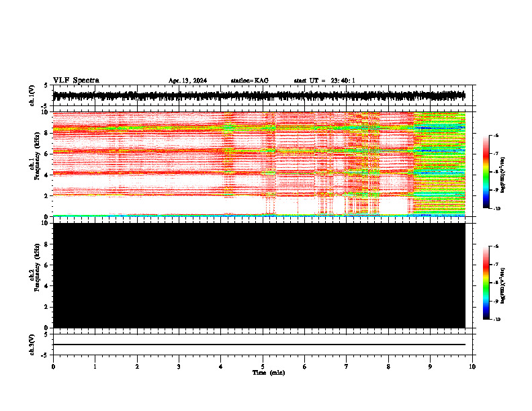
Task: Click time-axis tick label "1"
Action: 95,367
